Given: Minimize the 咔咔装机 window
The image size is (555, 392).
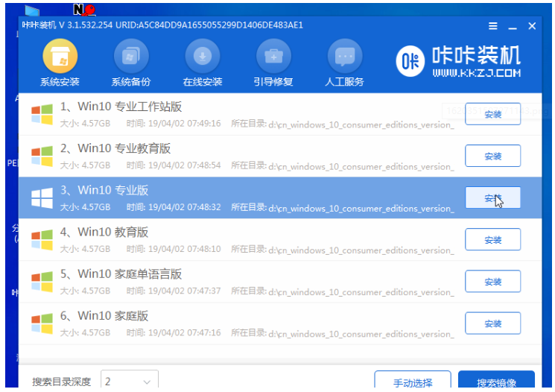Looking at the screenshot, I should click(513, 26).
